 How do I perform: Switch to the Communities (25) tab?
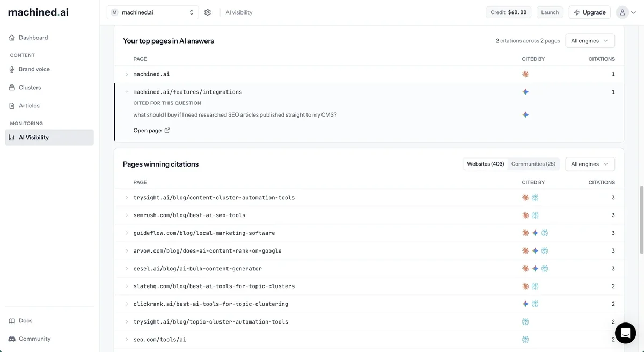(x=533, y=164)
